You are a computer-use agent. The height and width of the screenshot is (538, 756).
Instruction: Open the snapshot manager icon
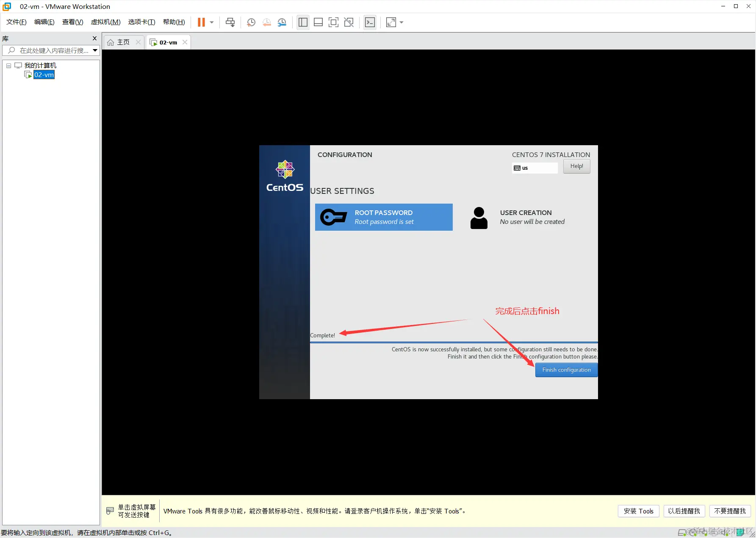pos(282,22)
